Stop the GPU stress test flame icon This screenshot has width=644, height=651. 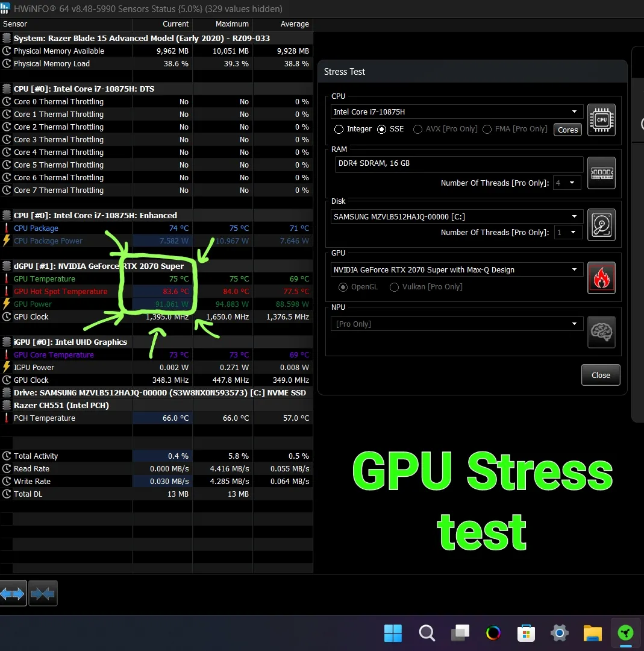point(601,278)
